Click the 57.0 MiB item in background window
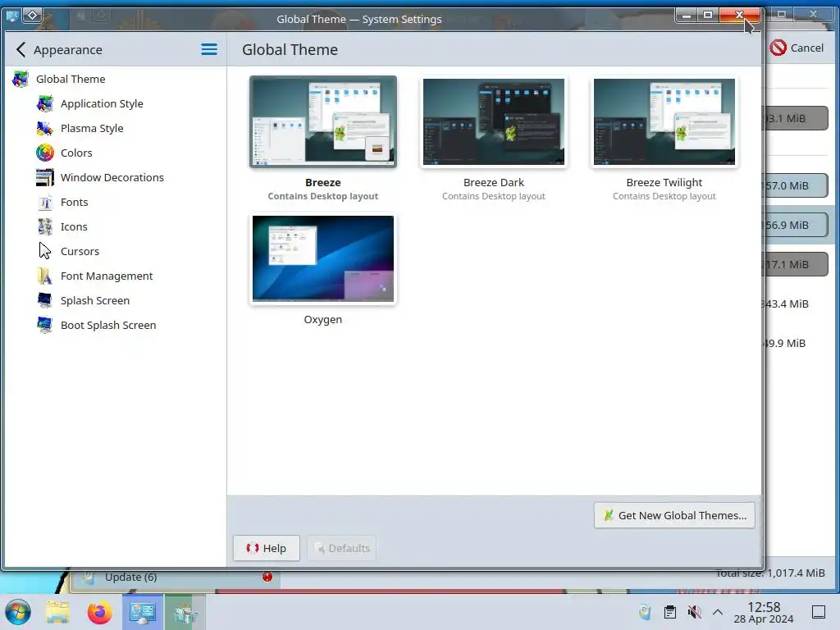 (795, 186)
